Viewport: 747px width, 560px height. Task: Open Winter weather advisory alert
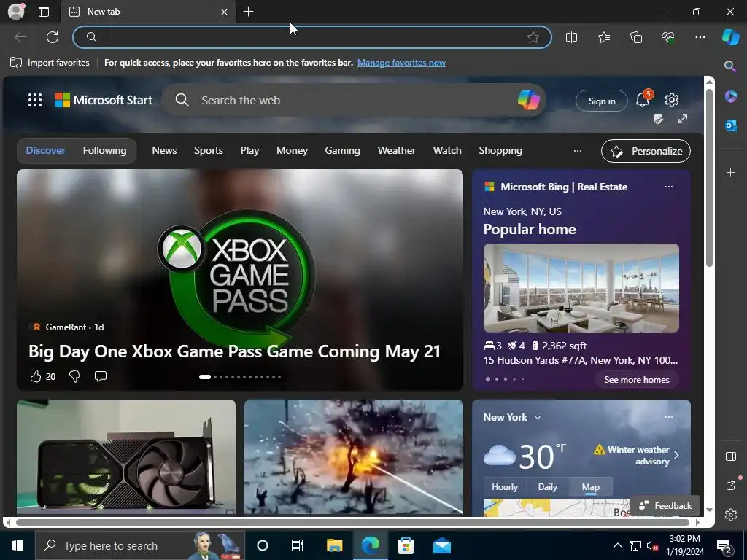coord(636,455)
